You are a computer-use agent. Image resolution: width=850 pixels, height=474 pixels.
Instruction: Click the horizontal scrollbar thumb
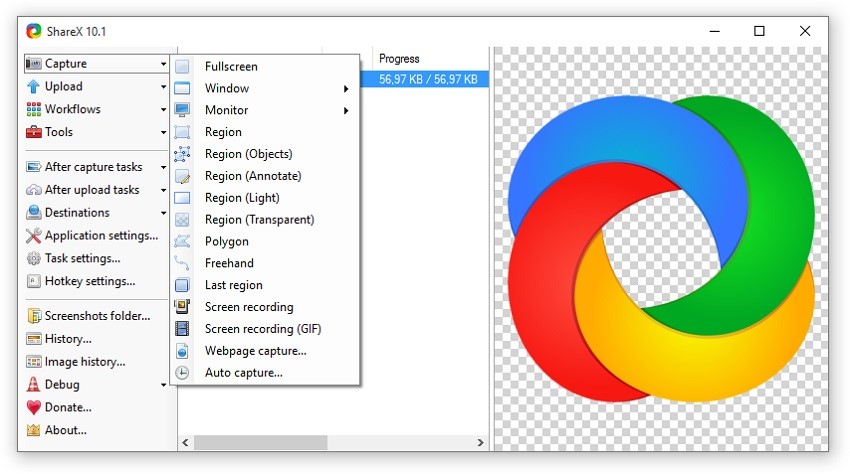(x=261, y=443)
